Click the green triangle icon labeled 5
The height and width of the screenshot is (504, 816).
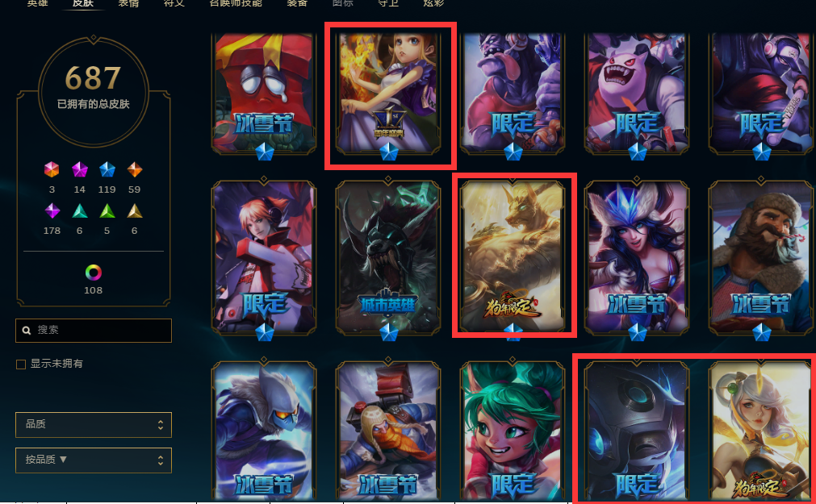(107, 210)
